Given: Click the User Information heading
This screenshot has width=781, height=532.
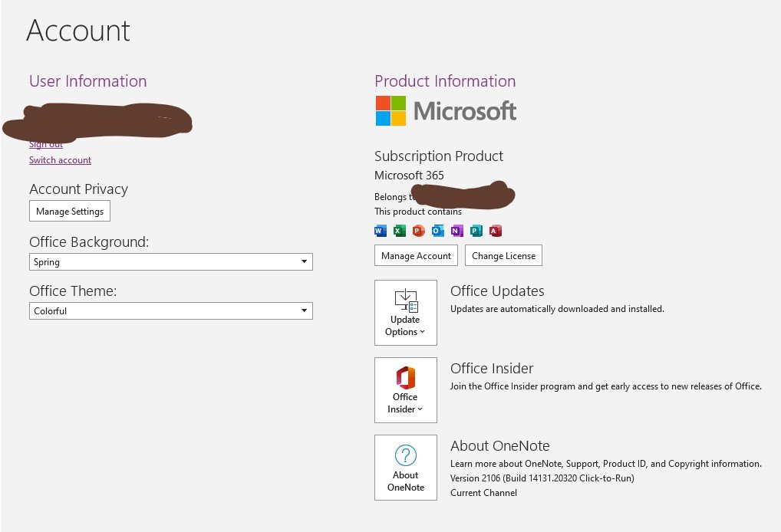Looking at the screenshot, I should coord(88,81).
